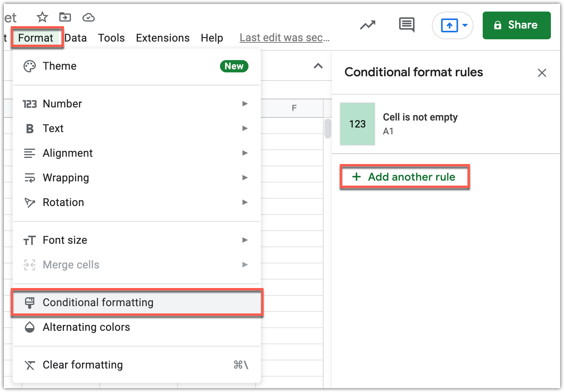Click the Clear formatting icon
564x392 pixels.
click(30, 365)
